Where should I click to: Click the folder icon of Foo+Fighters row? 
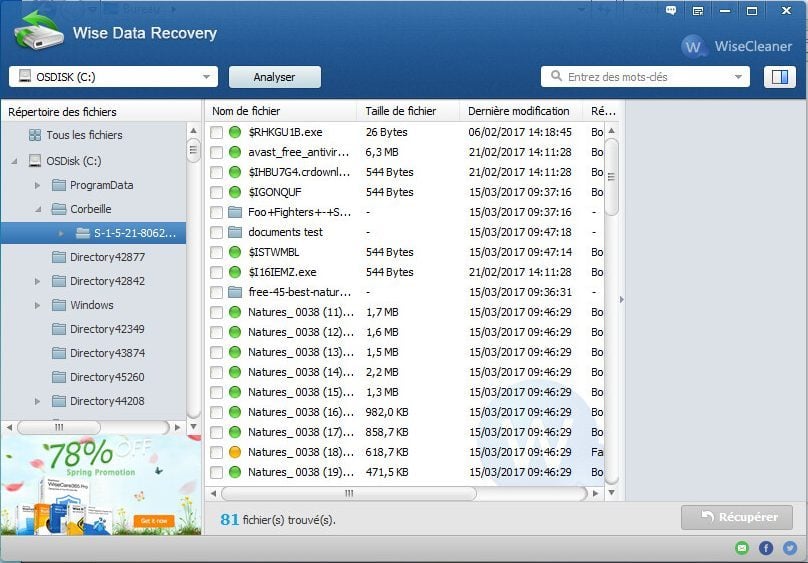point(235,212)
